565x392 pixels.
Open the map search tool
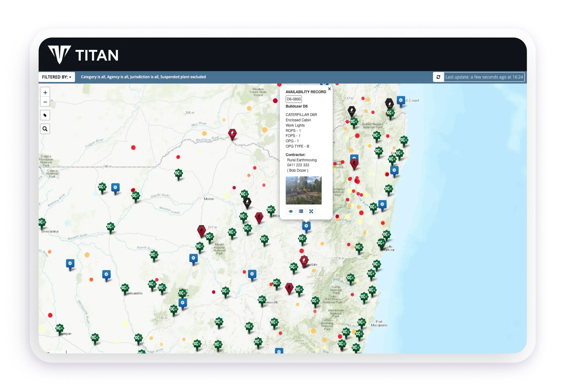click(x=45, y=129)
